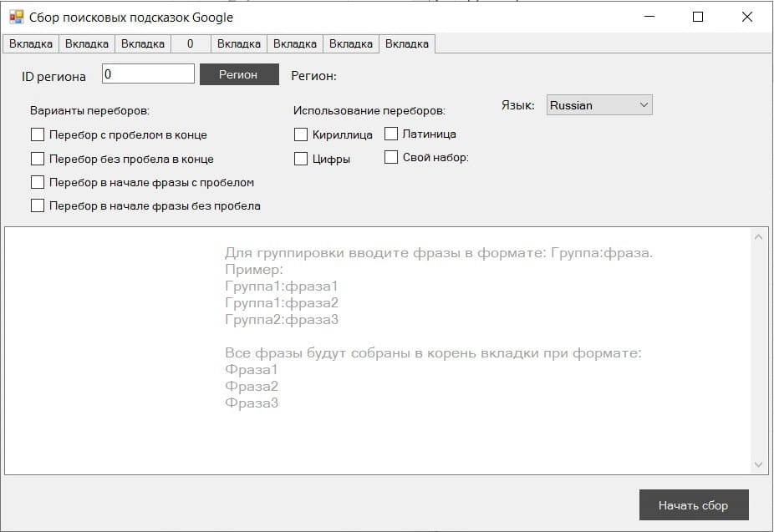The image size is (774, 532).
Task: Enable Перебор с пробелом в конце
Action: (x=38, y=134)
